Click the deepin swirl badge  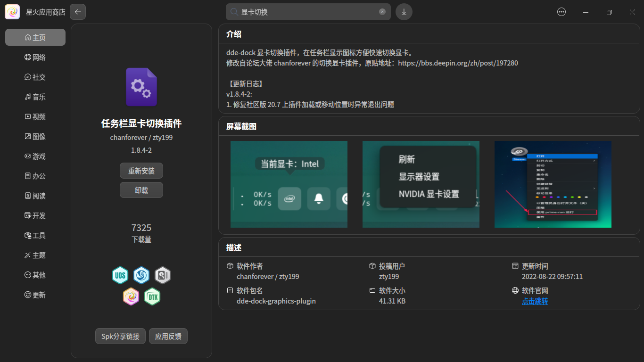141,275
